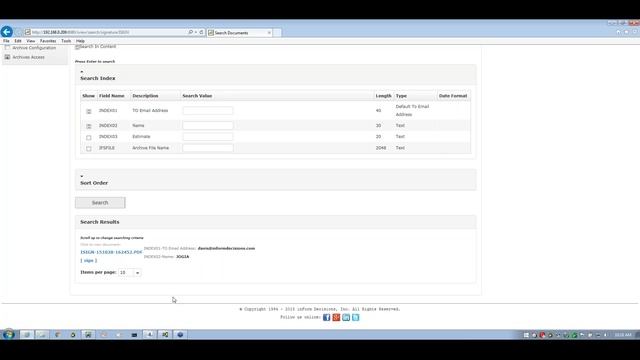Click the browser Home icon at top right
Viewport: 640px width, 360px height.
pos(618,32)
